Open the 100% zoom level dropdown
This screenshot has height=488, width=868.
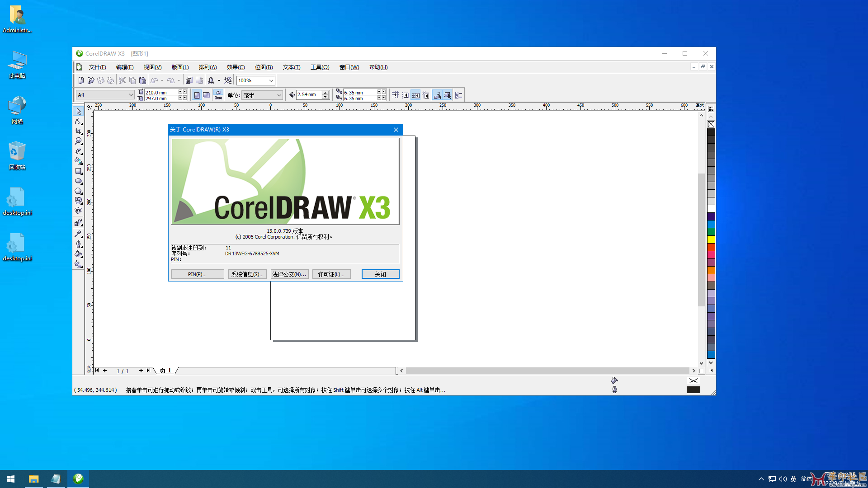[x=271, y=80]
